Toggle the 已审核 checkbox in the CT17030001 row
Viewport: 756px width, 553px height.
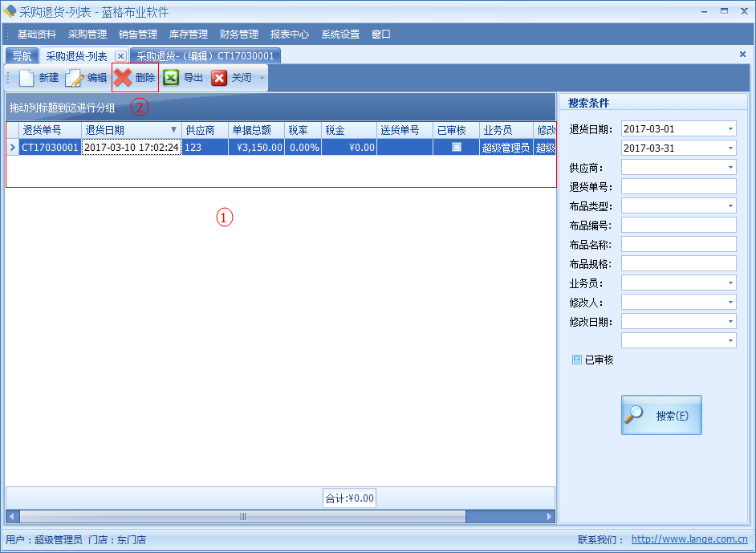pyautogui.click(x=457, y=148)
